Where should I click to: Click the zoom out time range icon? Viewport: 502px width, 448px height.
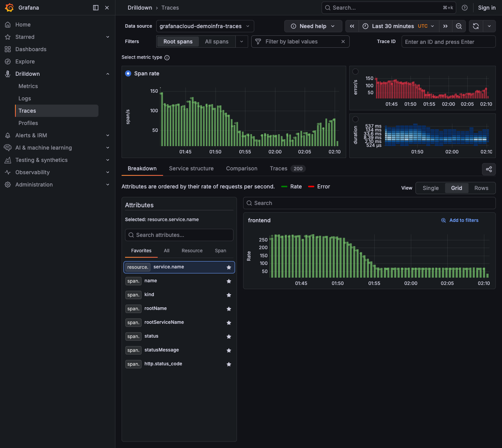pos(459,26)
